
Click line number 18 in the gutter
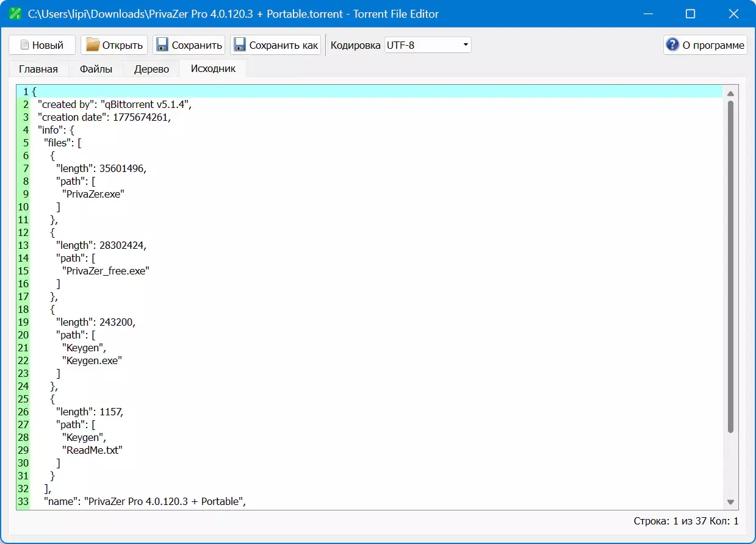(23, 309)
